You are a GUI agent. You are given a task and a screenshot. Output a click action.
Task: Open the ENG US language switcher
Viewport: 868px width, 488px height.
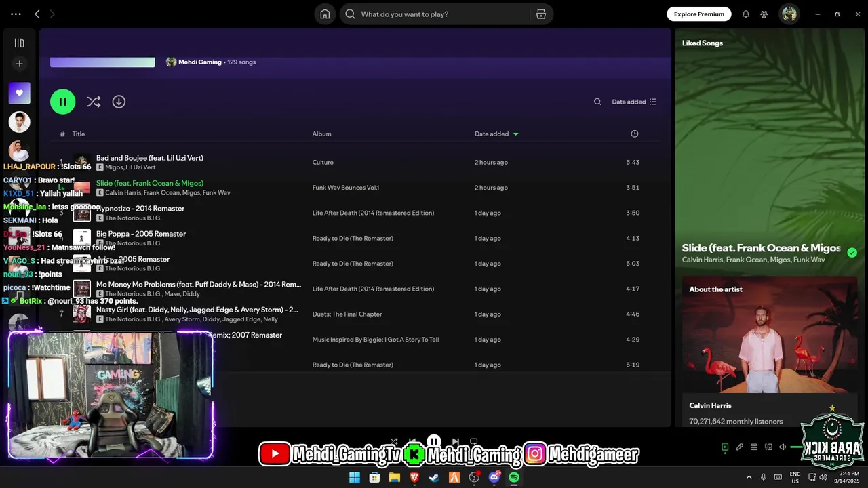(x=795, y=477)
